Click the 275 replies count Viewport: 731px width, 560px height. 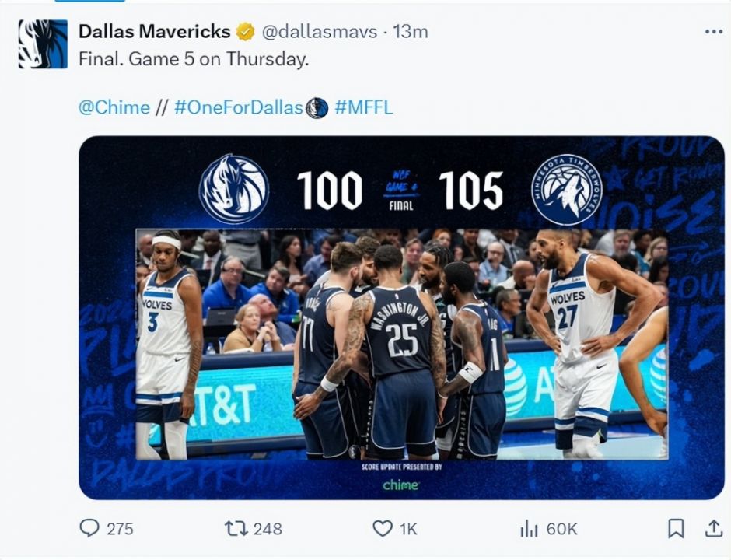(x=121, y=529)
